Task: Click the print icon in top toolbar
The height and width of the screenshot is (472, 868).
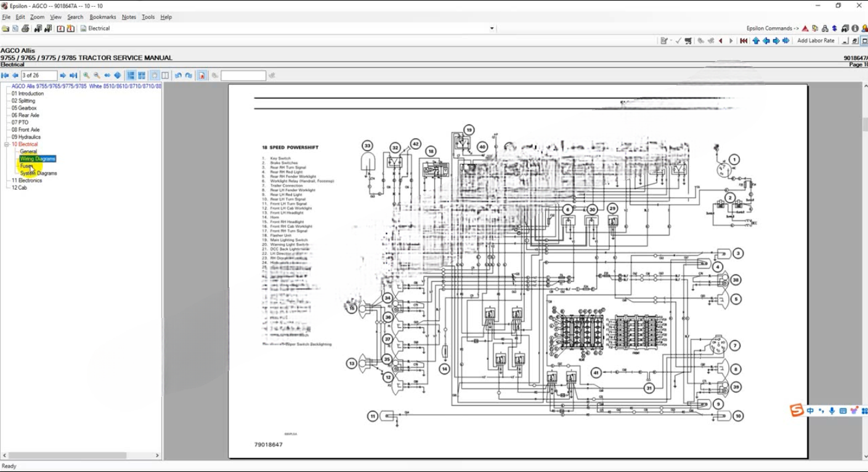Action: tap(25, 28)
